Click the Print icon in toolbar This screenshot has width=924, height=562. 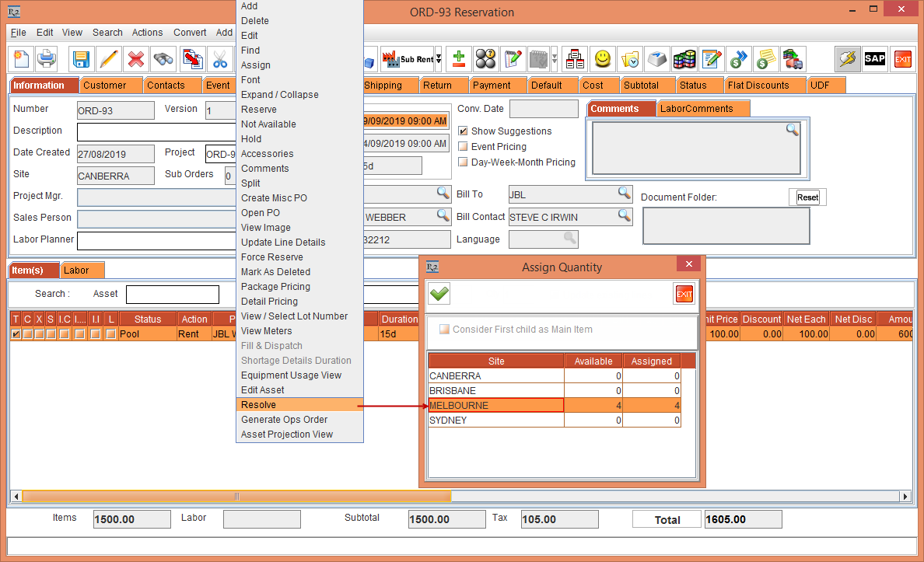pyautogui.click(x=47, y=59)
